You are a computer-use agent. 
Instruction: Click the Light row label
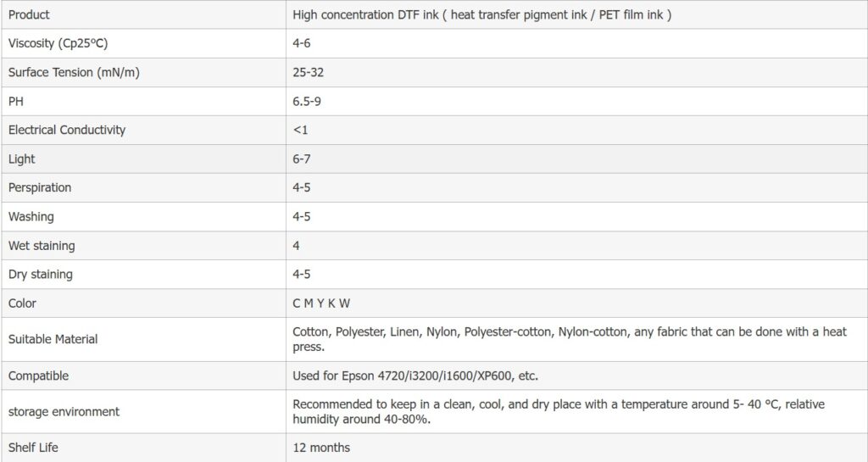tap(21, 159)
